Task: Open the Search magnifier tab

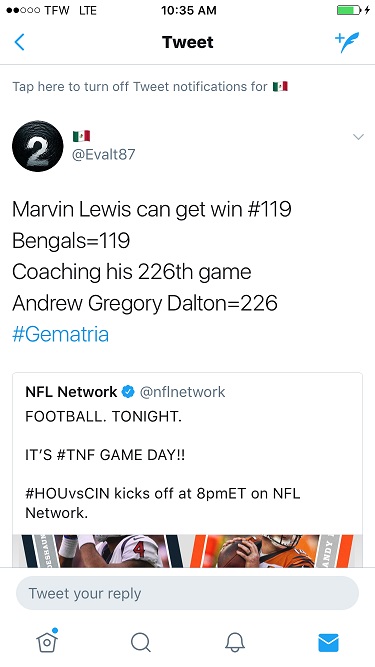Action: tap(141, 642)
